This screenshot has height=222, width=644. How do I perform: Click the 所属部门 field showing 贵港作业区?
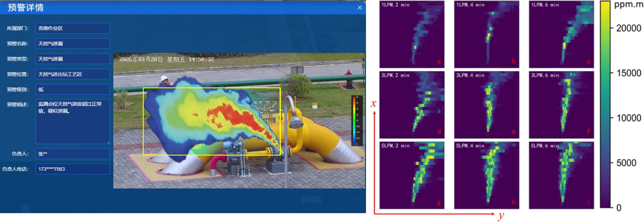tap(73, 28)
